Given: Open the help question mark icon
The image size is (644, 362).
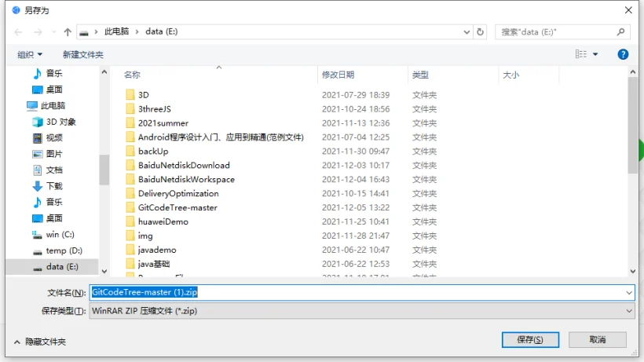Looking at the screenshot, I should [x=623, y=54].
